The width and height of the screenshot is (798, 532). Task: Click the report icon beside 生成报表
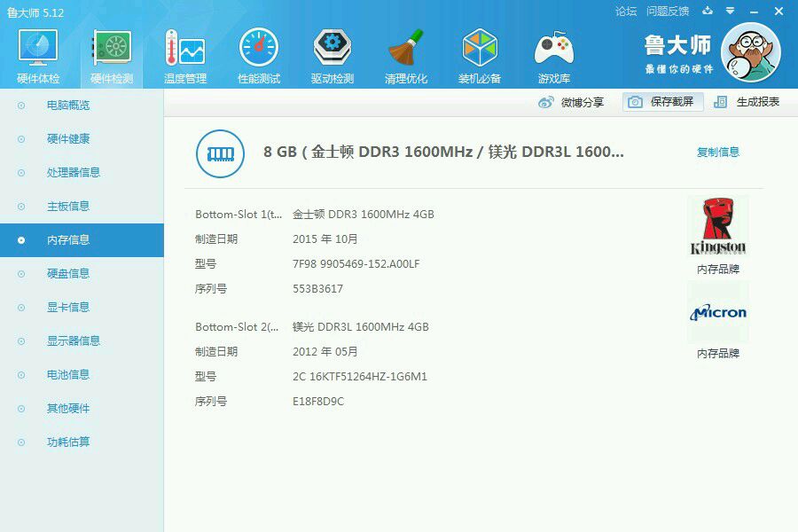[720, 102]
